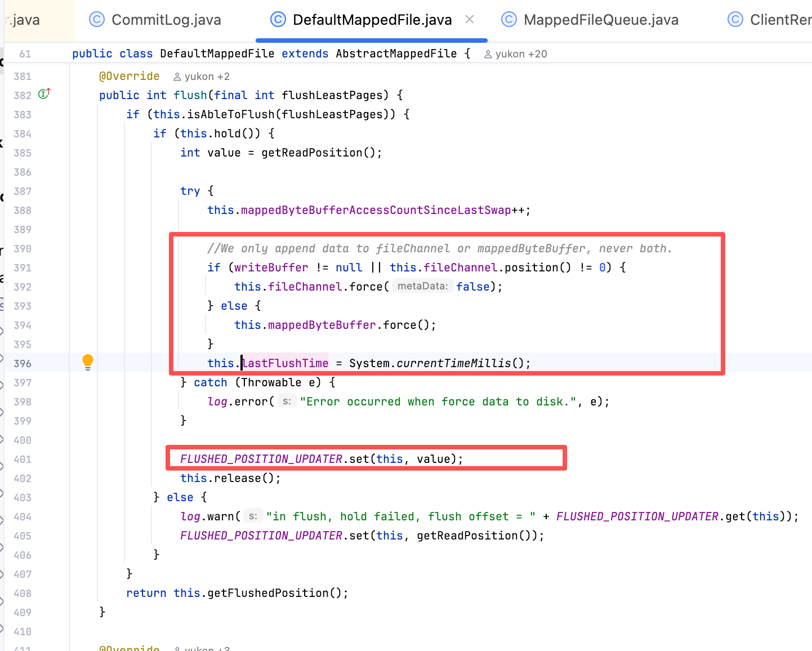812x651 pixels.
Task: Click the implements-method gutter icon on line 382
Action: click(x=44, y=93)
